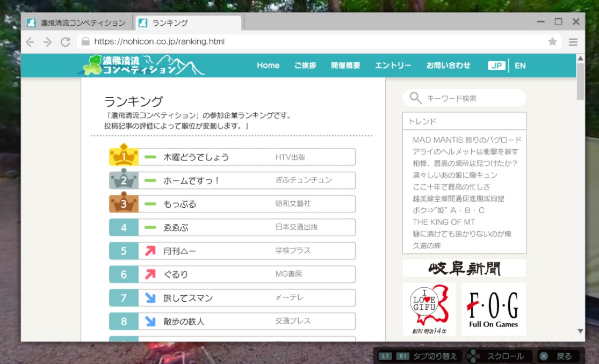The width and height of the screenshot is (599, 364).
Task: Reload the page with refresh icon
Action: pos(66,42)
